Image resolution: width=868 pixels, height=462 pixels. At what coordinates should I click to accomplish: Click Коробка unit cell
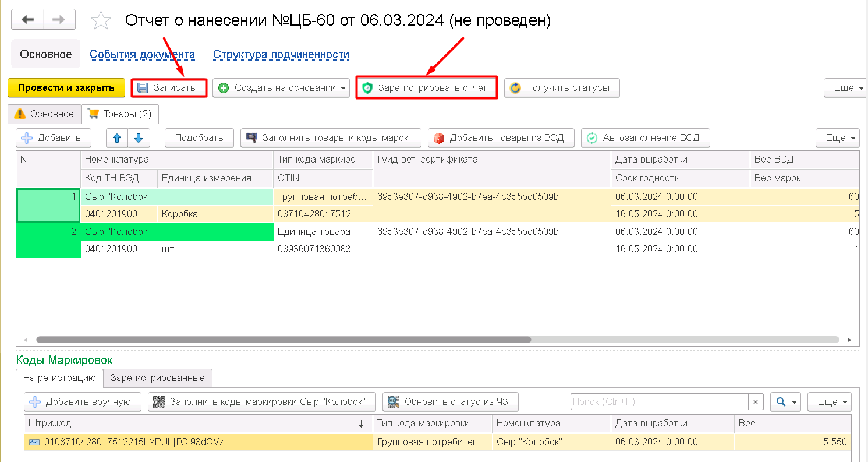point(215,214)
